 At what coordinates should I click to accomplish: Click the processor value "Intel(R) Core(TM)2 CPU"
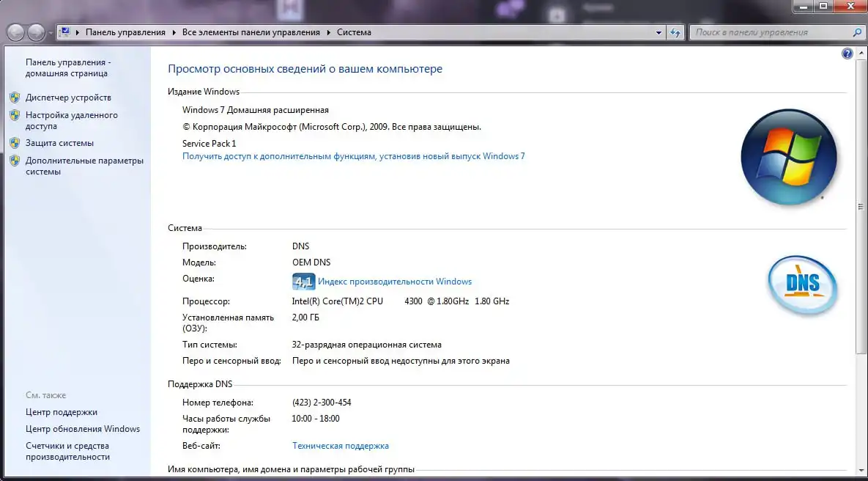pos(337,301)
